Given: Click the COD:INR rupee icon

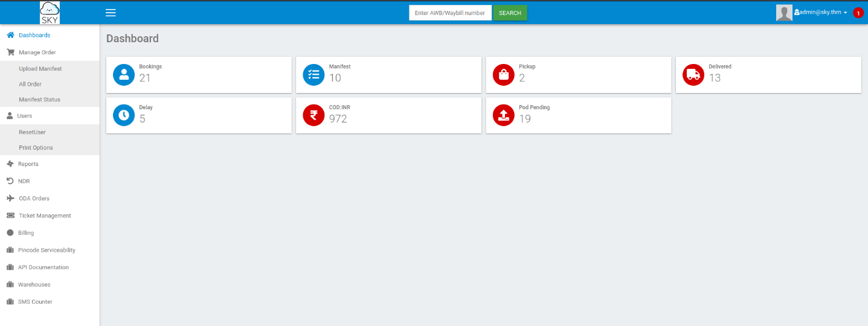Looking at the screenshot, I should [x=313, y=115].
